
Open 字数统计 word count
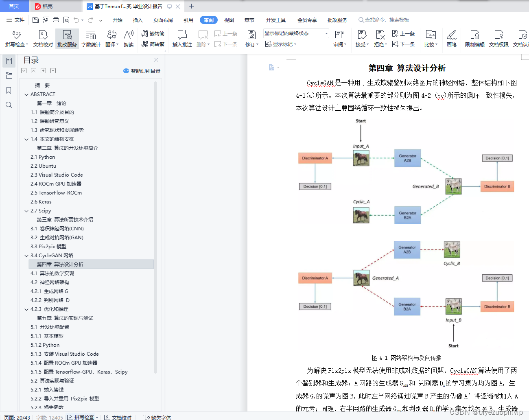click(x=91, y=38)
